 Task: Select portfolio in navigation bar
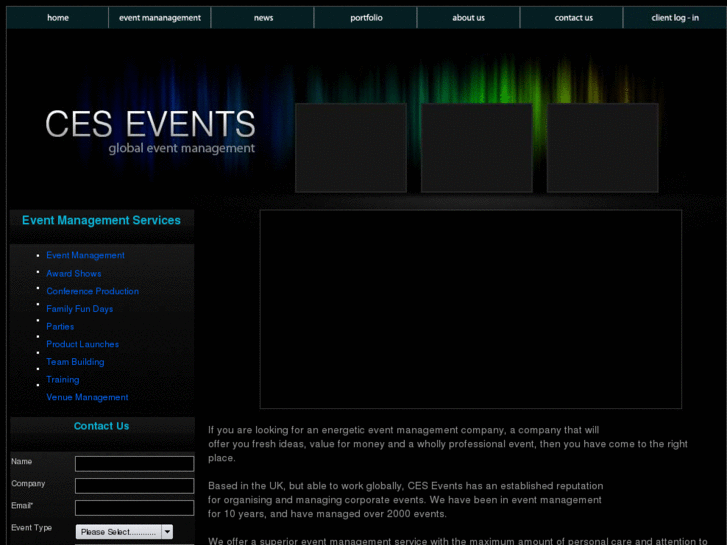[x=366, y=18]
